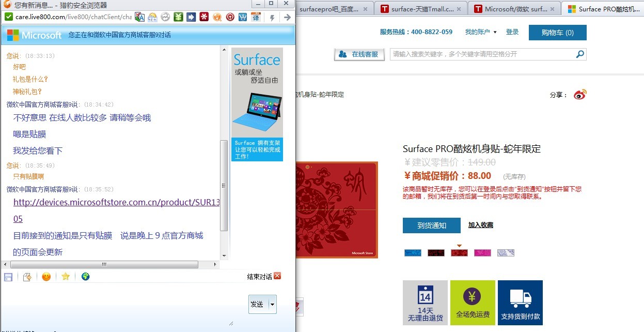The width and height of the screenshot is (644, 332).
Task: Select the red snake-year skin swatch
Action: pyautogui.click(x=459, y=253)
